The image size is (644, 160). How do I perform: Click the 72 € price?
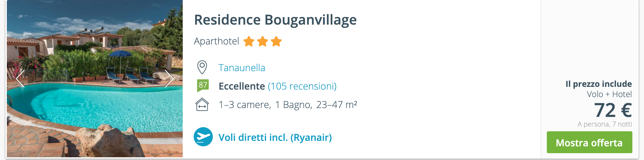pos(613,110)
